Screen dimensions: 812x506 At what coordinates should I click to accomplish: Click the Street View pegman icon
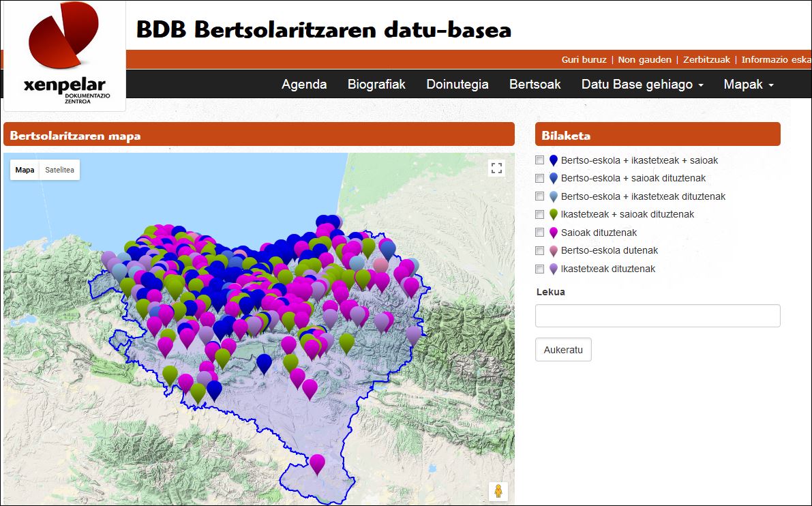pyautogui.click(x=498, y=491)
